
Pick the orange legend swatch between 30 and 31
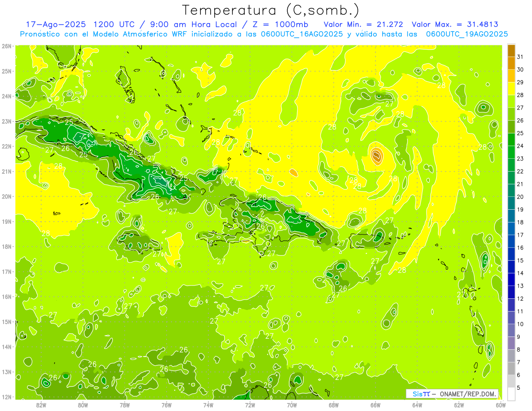point(511,63)
